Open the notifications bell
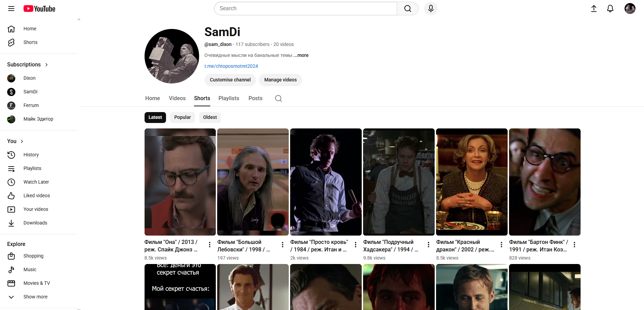644x310 pixels. 610,9
